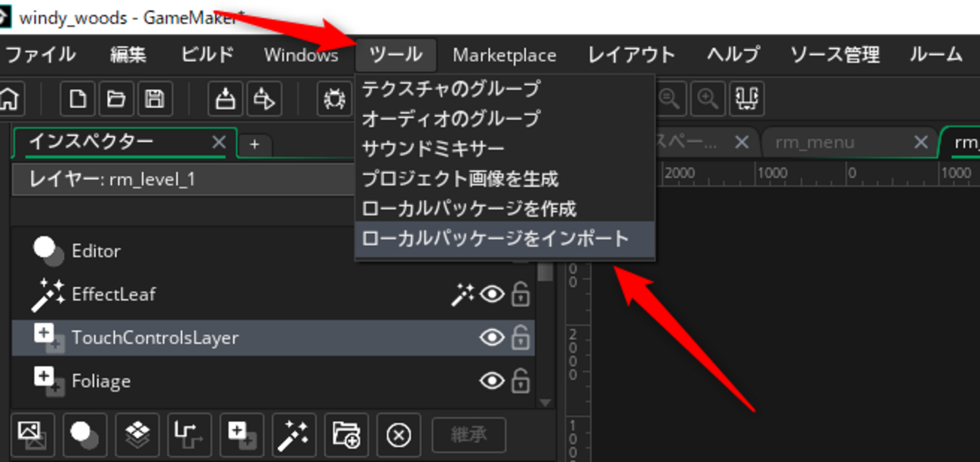Open the ルーム menu
The height and width of the screenshot is (462, 980).
pyautogui.click(x=936, y=54)
